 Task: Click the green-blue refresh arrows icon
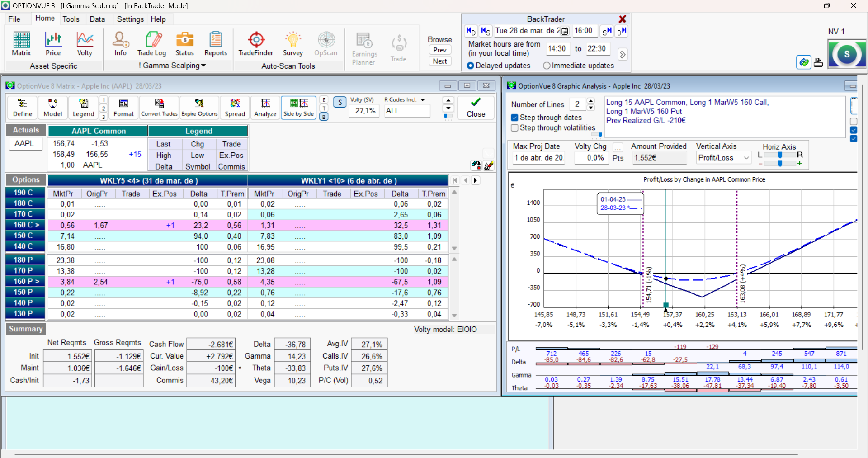(x=804, y=62)
